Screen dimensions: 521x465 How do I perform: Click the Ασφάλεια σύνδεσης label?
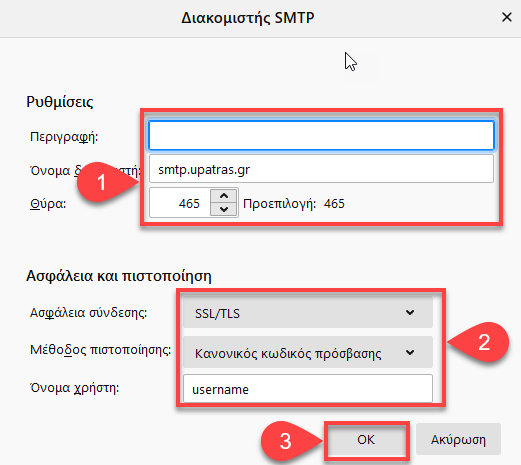(88, 313)
